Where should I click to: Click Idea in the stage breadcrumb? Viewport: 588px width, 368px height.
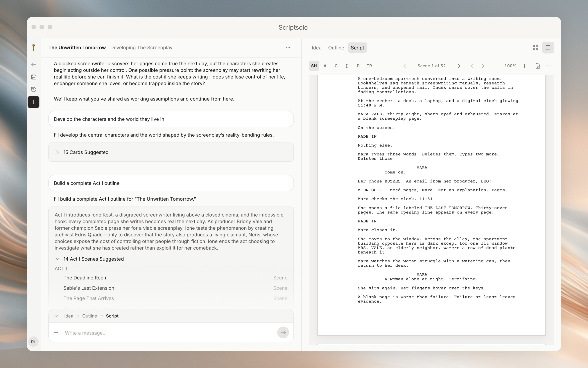[x=69, y=316]
